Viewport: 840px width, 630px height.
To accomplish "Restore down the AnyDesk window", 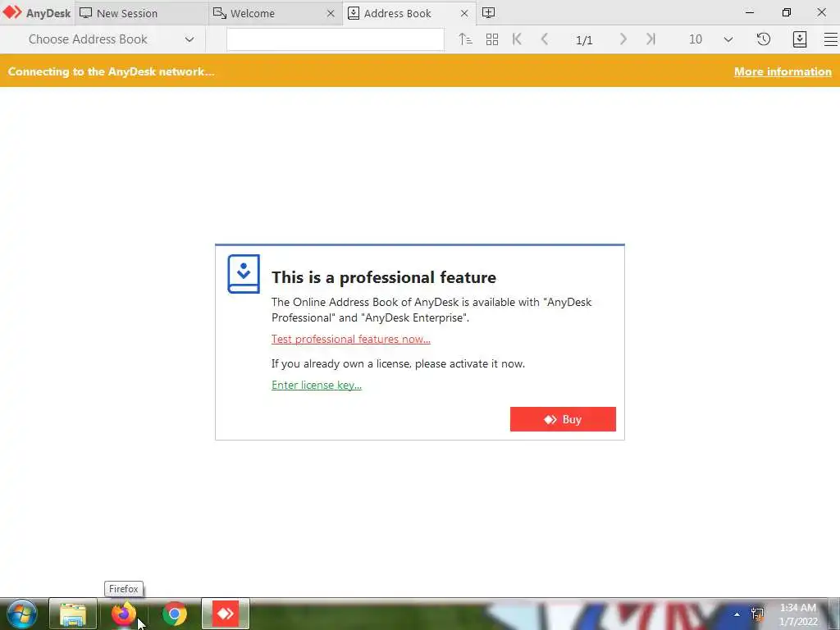I will point(786,12).
